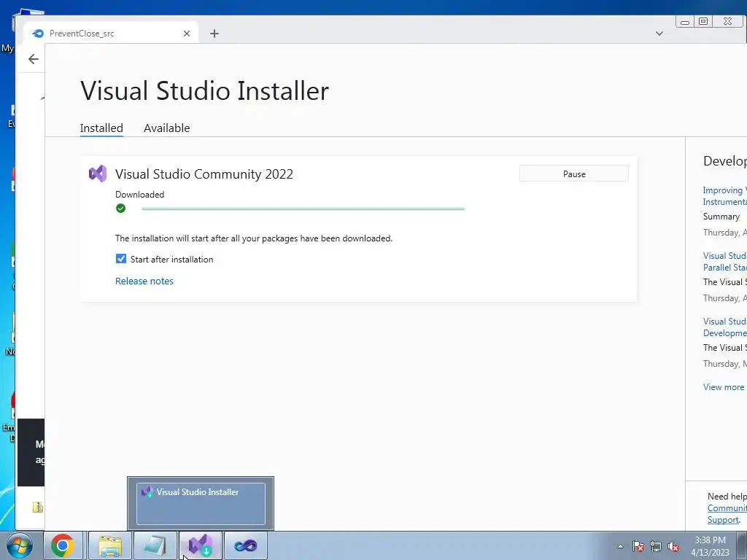Open the Action Center flag icon
Screen dimensions: 747x560
tap(638, 546)
